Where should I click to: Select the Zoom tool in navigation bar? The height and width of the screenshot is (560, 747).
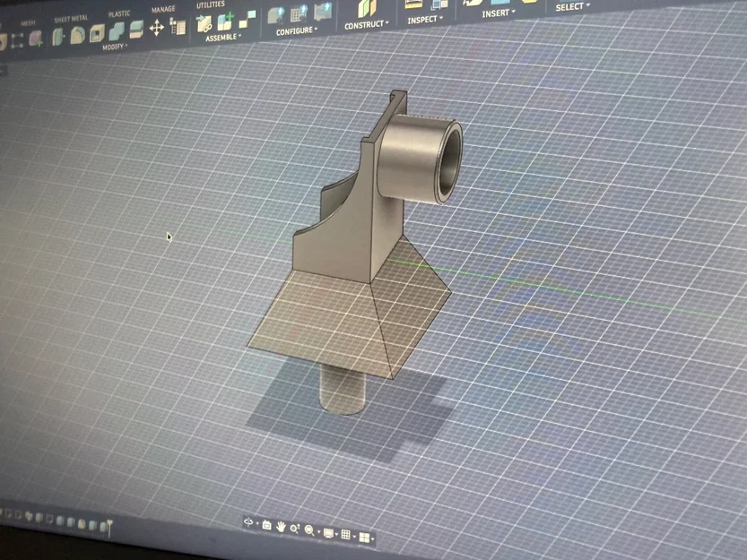click(x=295, y=529)
